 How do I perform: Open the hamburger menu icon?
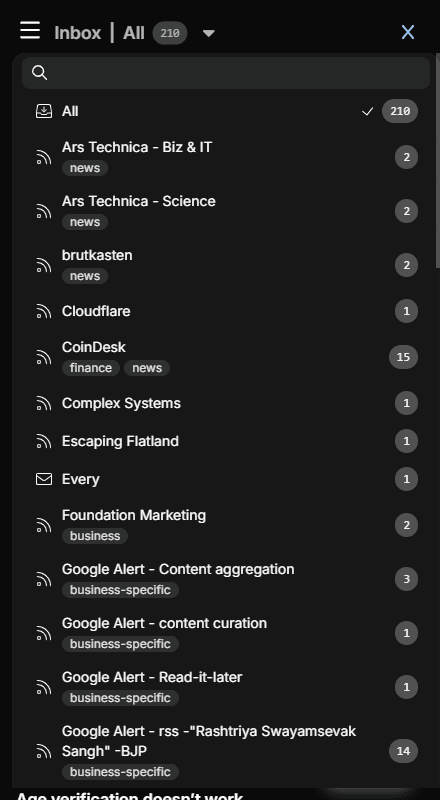30,31
